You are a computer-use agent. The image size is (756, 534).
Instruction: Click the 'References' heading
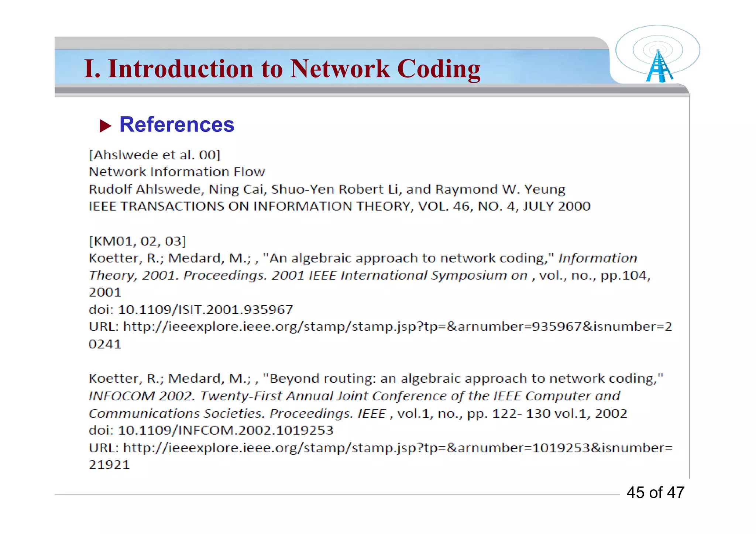[177, 124]
